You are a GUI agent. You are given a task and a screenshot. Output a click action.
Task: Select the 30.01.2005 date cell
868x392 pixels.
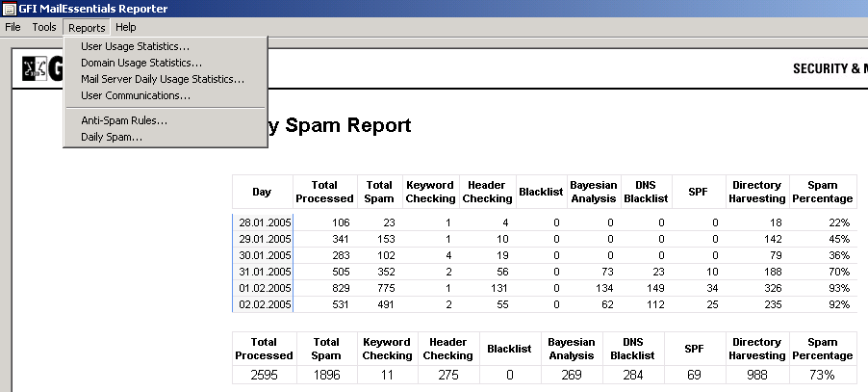pyautogui.click(x=265, y=255)
